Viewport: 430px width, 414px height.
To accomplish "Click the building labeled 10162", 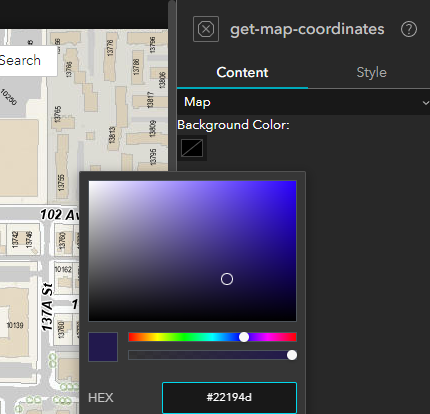I will point(63,269).
